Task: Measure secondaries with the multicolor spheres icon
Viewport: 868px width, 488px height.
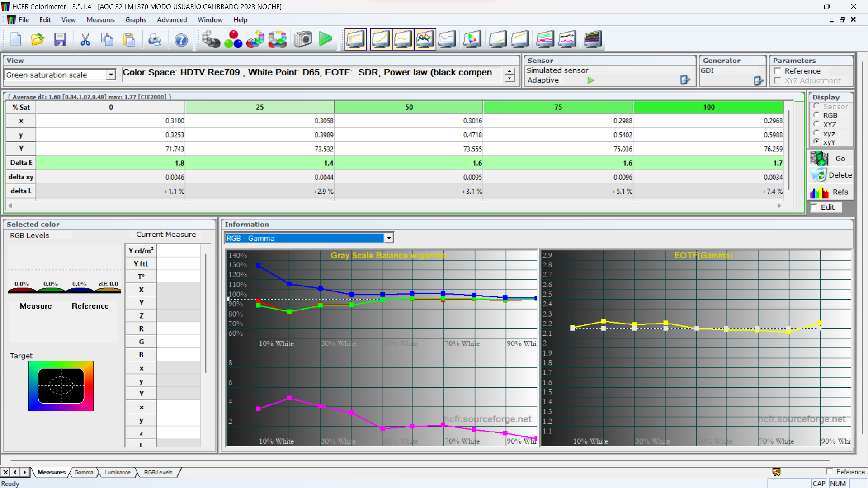Action: coord(255,39)
